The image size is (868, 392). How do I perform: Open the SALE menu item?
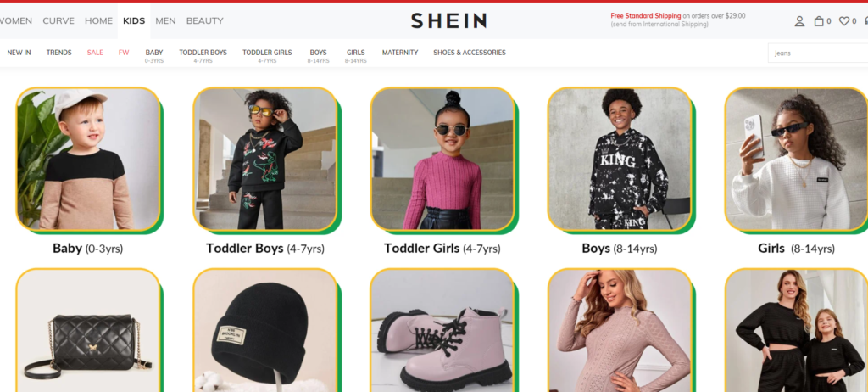point(95,53)
